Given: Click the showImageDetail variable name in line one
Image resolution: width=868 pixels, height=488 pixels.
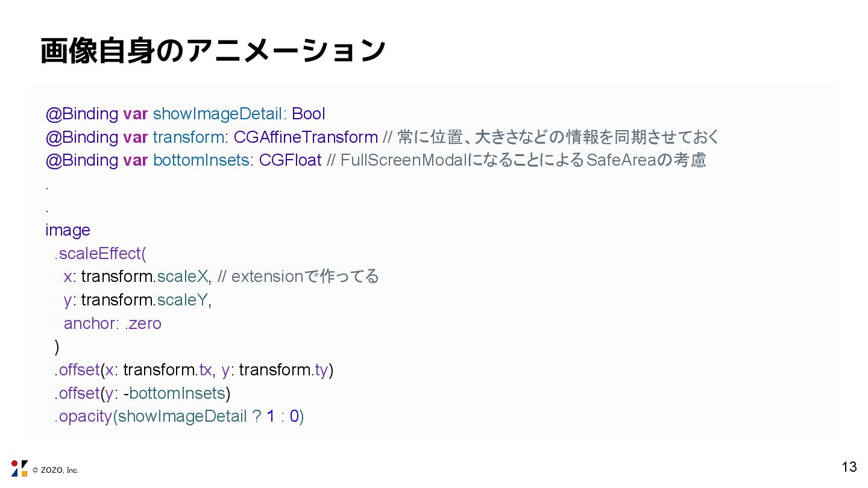Looking at the screenshot, I should pyautogui.click(x=218, y=114).
